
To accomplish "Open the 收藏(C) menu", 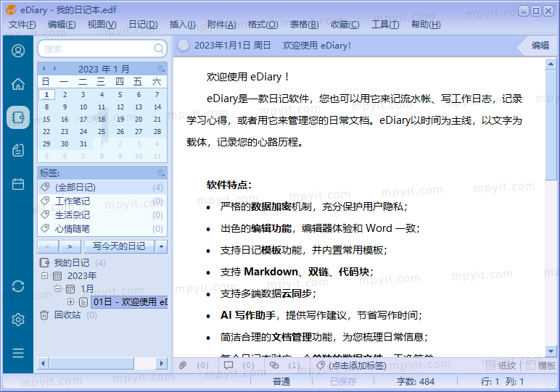I will click(345, 24).
